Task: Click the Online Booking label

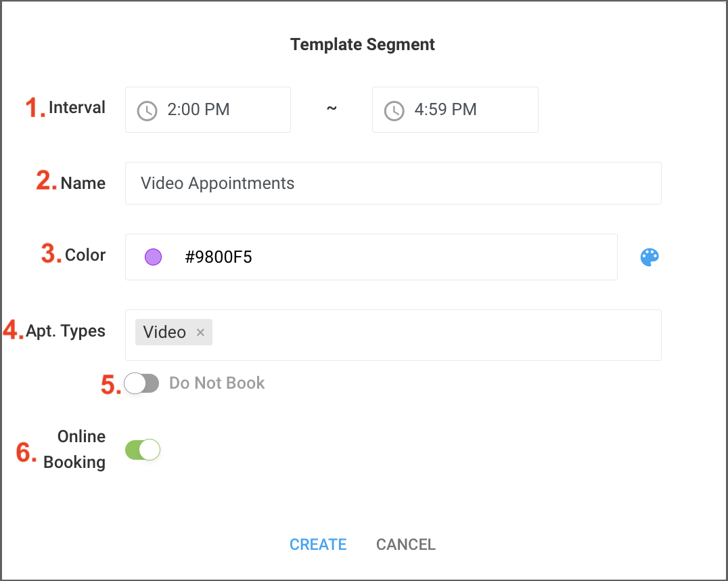Action: (x=74, y=450)
